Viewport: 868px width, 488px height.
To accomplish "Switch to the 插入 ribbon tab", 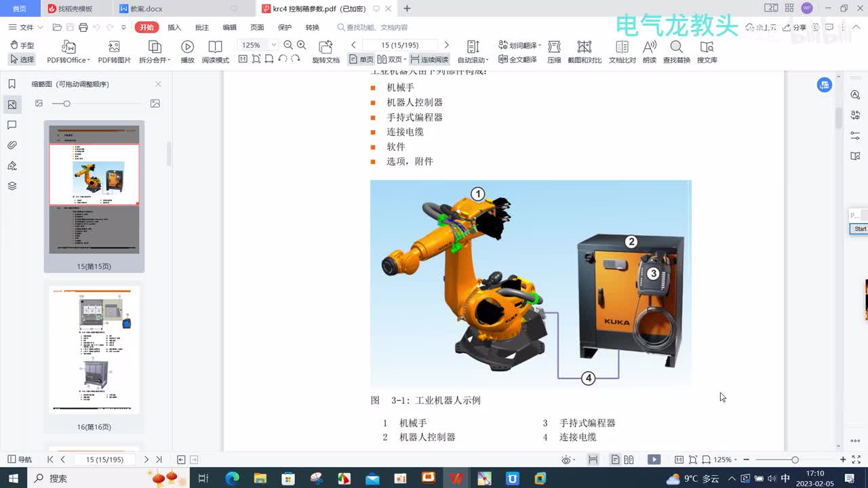I will click(174, 27).
